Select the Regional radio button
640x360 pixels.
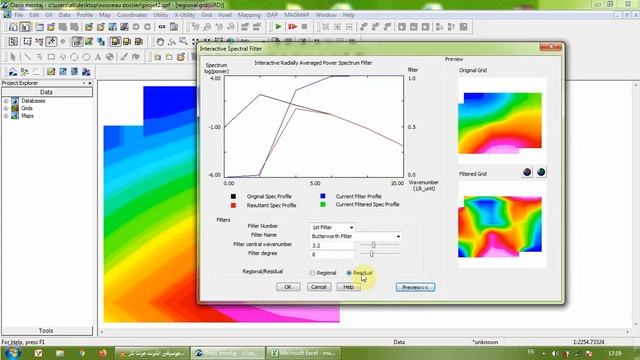pyautogui.click(x=313, y=273)
